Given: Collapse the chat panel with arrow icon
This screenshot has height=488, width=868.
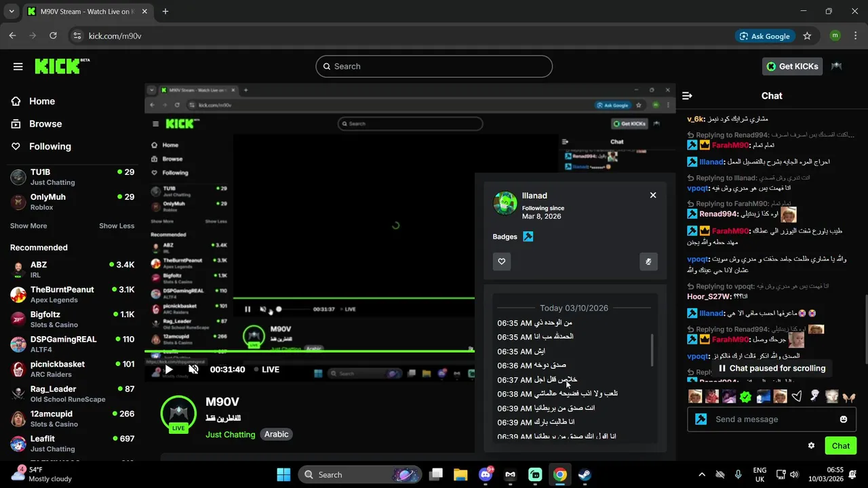Looking at the screenshot, I should click(687, 96).
